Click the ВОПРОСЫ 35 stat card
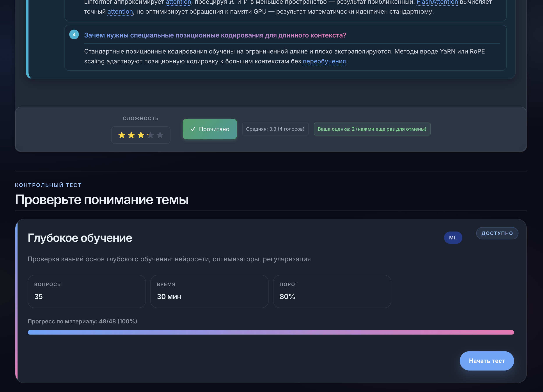Viewport: 543px width, 392px height. pyautogui.click(x=87, y=292)
